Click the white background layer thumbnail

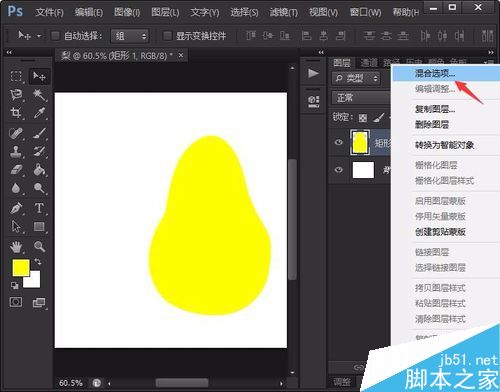tap(363, 170)
